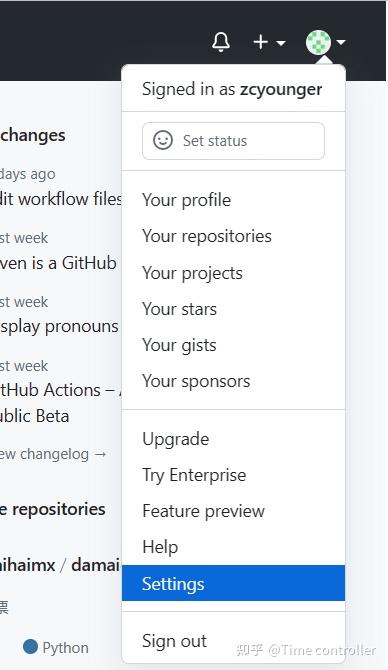Open the Set status field
This screenshot has height=670, width=388.
click(233, 141)
